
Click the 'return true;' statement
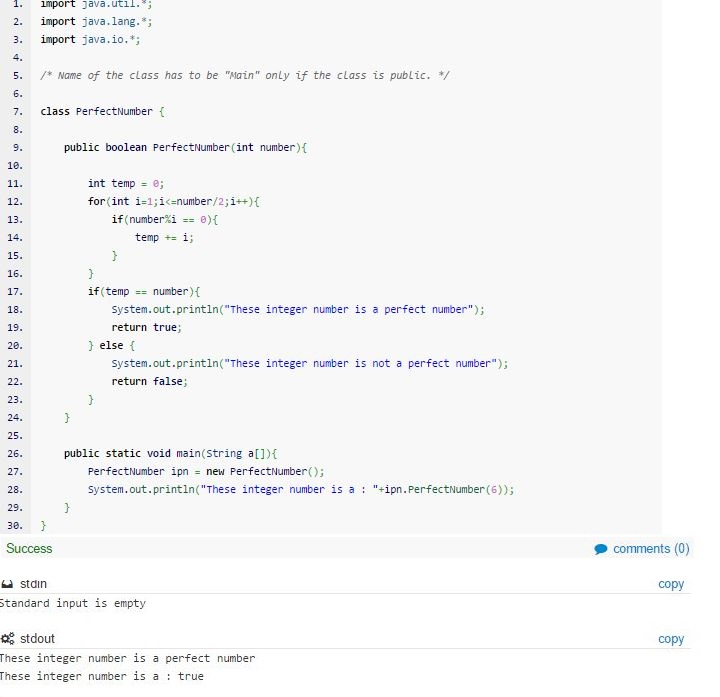click(x=146, y=327)
